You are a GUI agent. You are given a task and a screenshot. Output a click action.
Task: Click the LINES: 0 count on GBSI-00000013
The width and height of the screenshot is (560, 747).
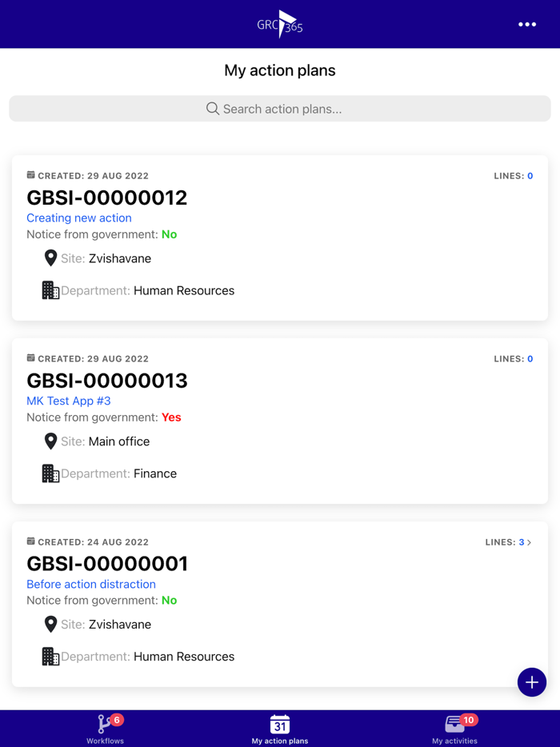[513, 358]
